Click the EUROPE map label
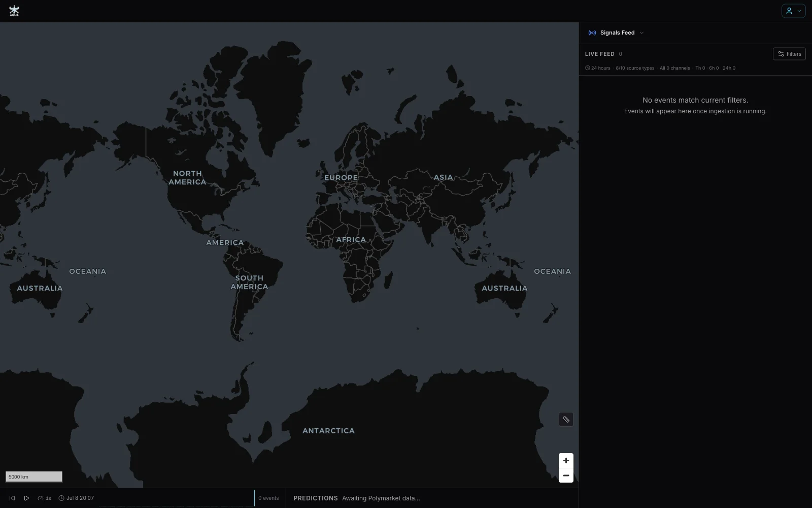Viewport: 812px width, 508px height. (341, 178)
